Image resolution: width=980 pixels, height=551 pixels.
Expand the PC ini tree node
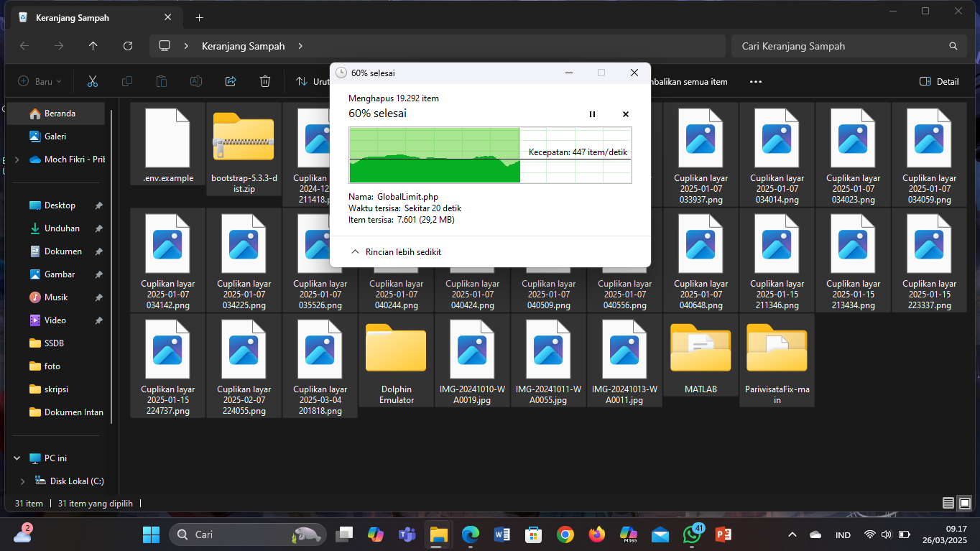(x=17, y=458)
